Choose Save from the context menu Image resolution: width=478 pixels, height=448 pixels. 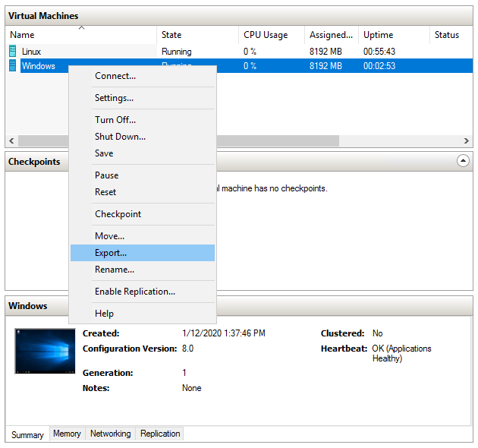click(x=143, y=153)
